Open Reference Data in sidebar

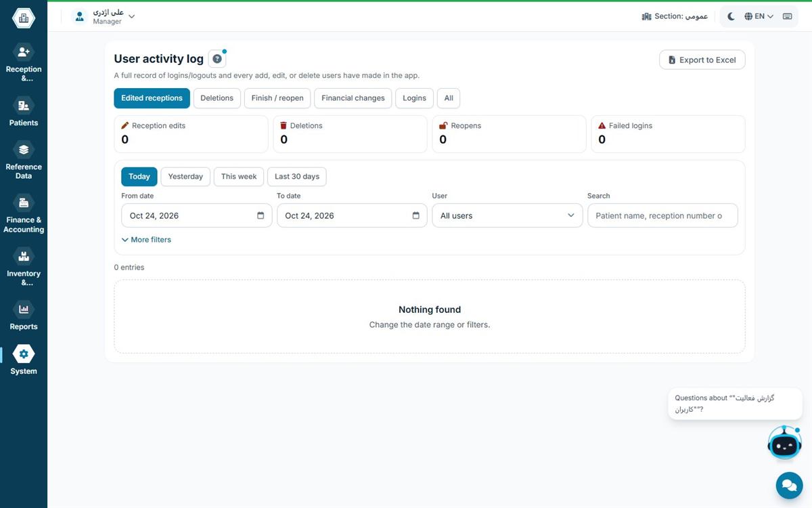click(x=24, y=161)
